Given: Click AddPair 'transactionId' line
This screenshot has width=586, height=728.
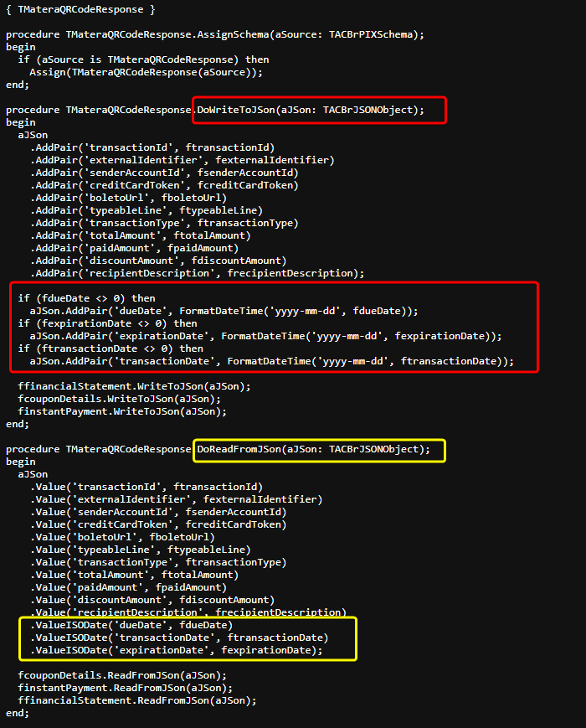Looking at the screenshot, I should (152, 147).
